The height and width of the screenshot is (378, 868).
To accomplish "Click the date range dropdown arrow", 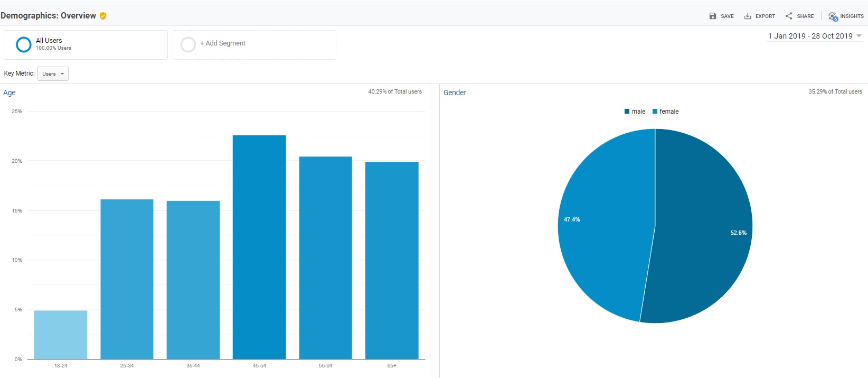I will 858,36.
